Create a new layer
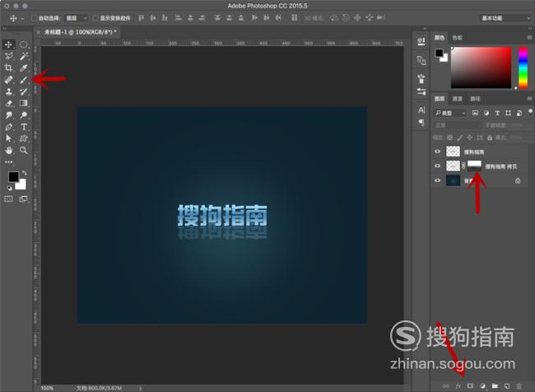535x392 pixels. tap(507, 386)
